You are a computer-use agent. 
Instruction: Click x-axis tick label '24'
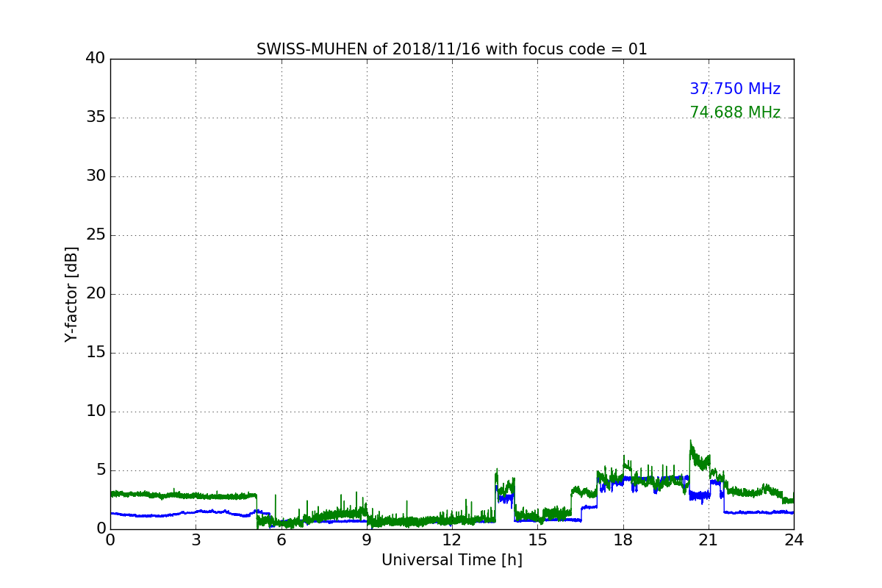pyautogui.click(x=794, y=540)
